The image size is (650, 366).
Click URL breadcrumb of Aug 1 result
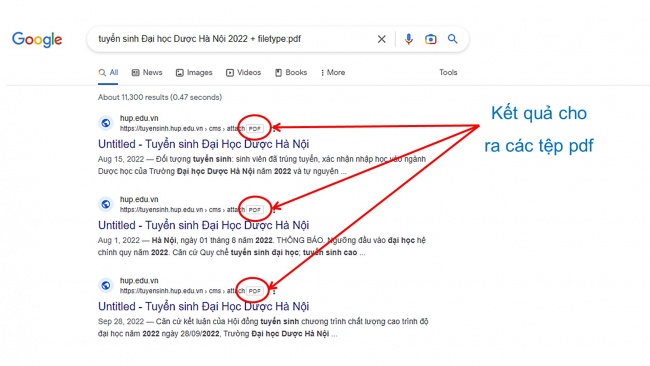(x=182, y=210)
